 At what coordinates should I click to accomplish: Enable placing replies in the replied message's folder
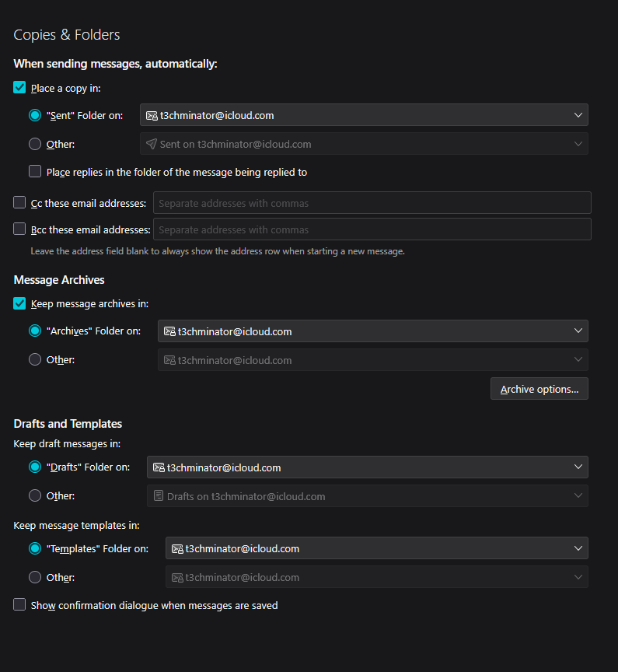tap(35, 172)
